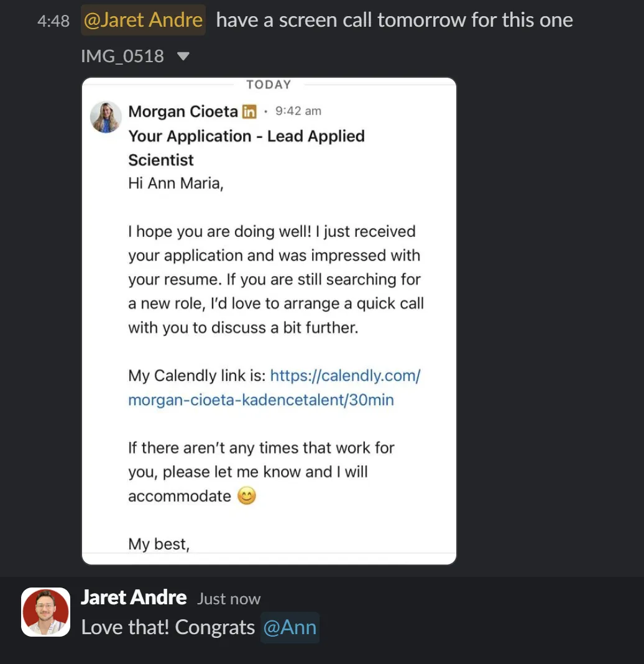
Task: Click the LinkedIn badge beside Morgan Cioeta
Action: 249,112
